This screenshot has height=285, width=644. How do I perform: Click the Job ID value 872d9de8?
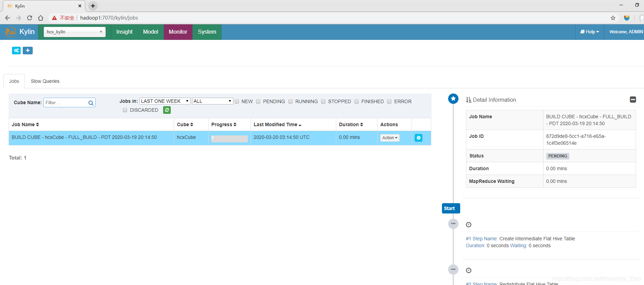coord(576,140)
